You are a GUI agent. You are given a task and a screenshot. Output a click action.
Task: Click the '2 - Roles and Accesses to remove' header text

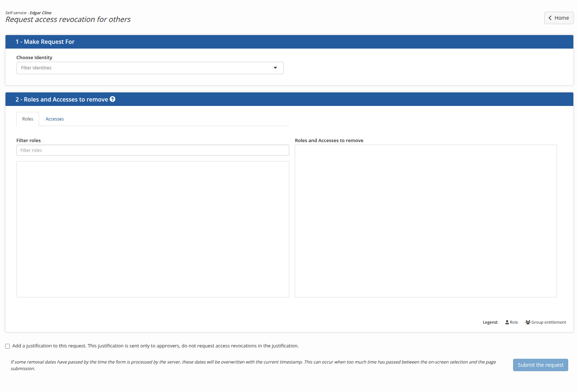pos(62,99)
